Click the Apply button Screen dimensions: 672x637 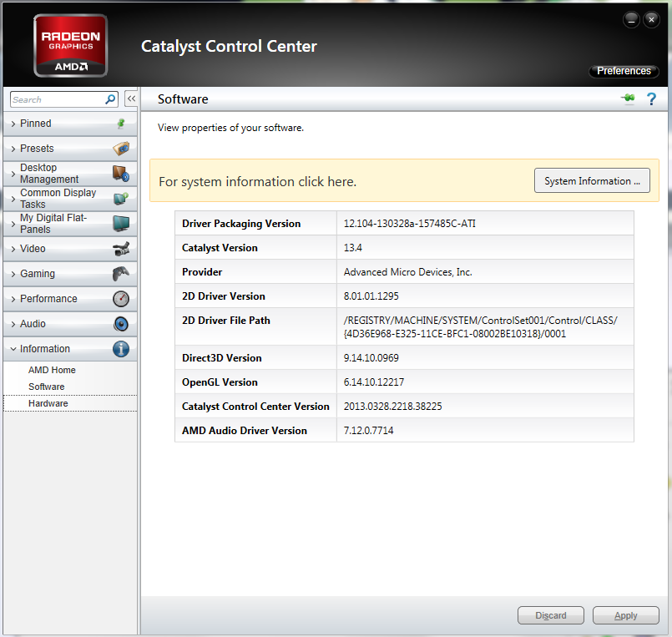tap(626, 615)
